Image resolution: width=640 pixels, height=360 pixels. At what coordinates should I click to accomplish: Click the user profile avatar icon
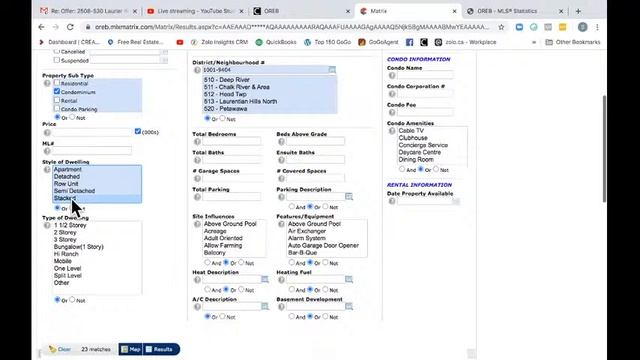click(582, 27)
